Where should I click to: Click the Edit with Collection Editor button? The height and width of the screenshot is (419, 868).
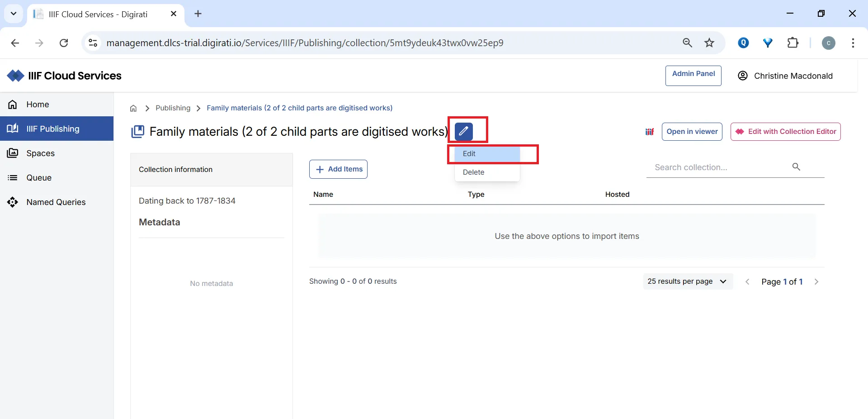pyautogui.click(x=785, y=131)
